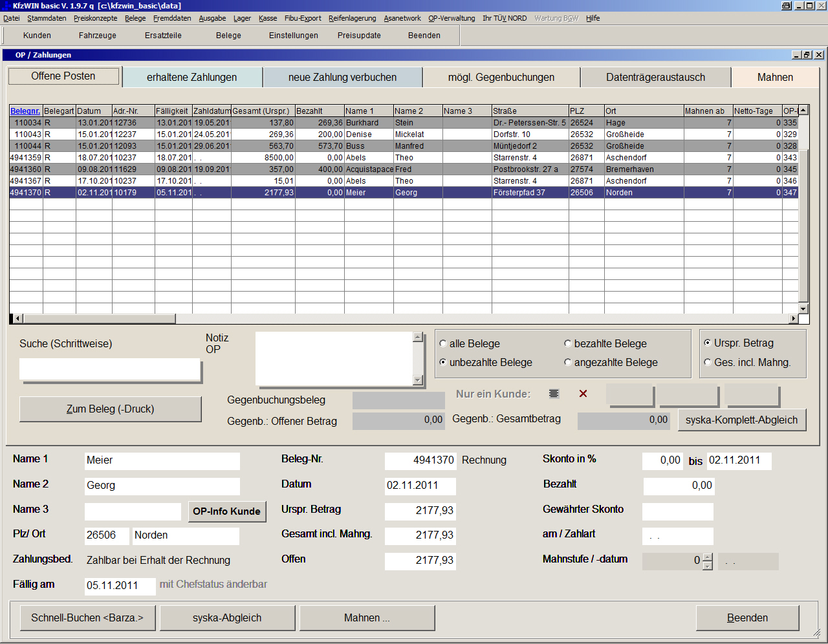828x644 pixels.
Task: Click 'Schnell-Buchen <Barza.>' button
Action: tap(87, 617)
